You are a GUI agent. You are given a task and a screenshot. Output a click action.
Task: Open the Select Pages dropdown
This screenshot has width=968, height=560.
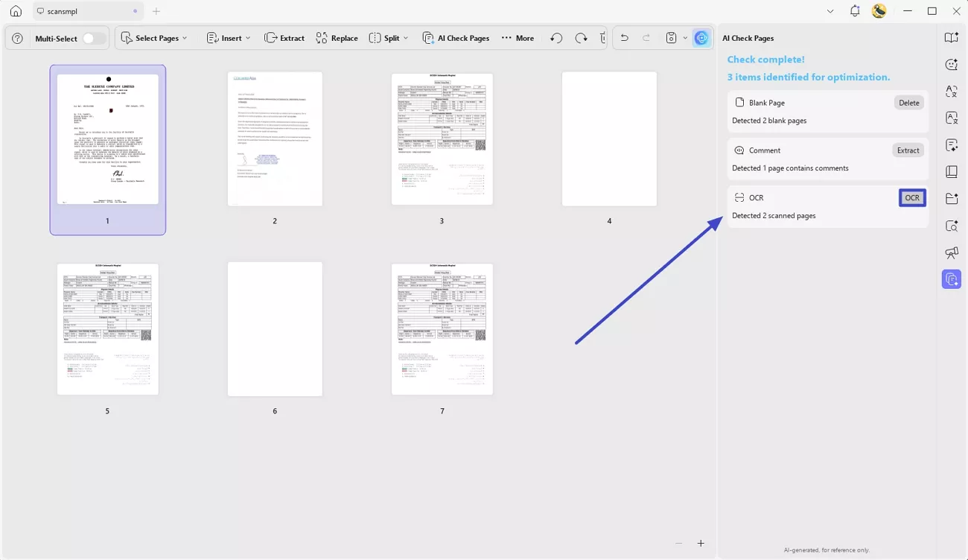pyautogui.click(x=155, y=37)
